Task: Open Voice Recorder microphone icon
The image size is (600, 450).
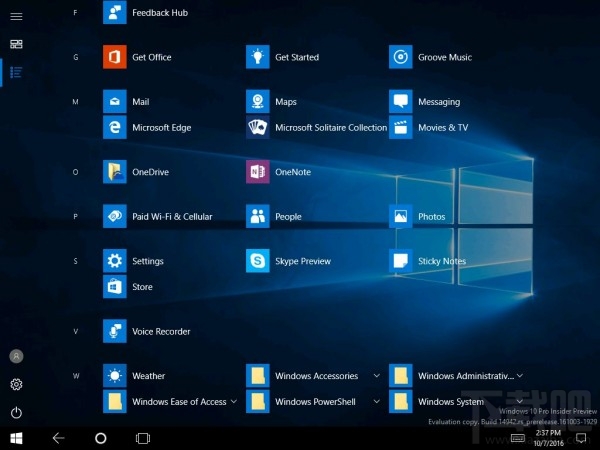Action: 114,331
